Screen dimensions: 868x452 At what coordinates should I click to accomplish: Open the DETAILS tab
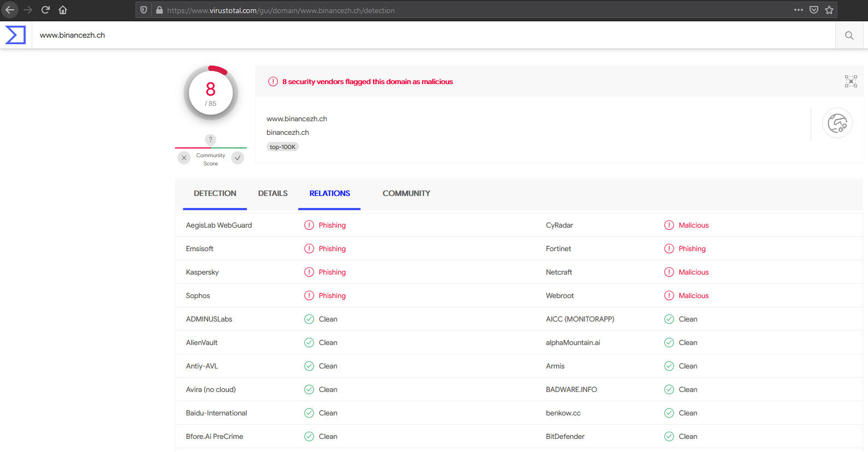pos(273,193)
